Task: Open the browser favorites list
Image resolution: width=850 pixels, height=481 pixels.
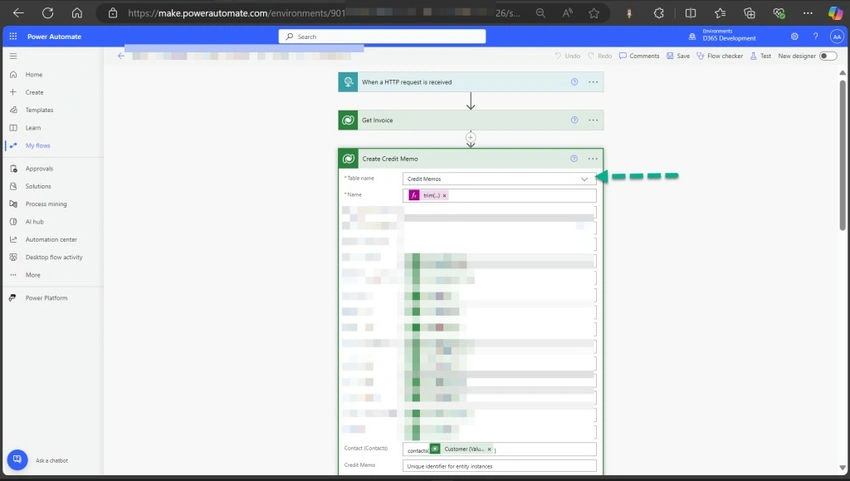Action: pos(720,13)
